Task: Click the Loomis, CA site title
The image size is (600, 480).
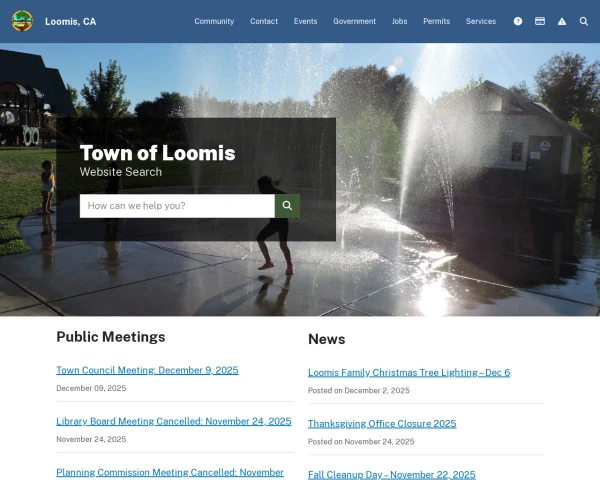Action: pyautogui.click(x=71, y=21)
